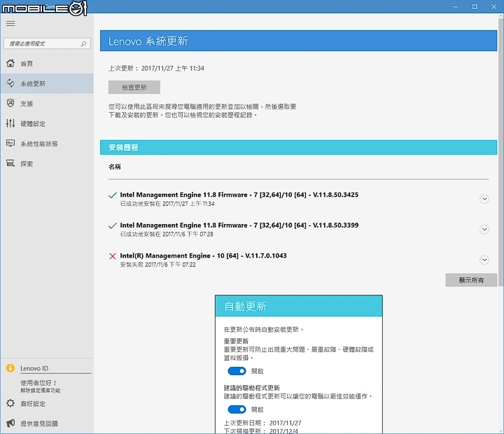This screenshot has height=434, width=504.
Task: Click the system update refresh icon
Action: [10, 83]
